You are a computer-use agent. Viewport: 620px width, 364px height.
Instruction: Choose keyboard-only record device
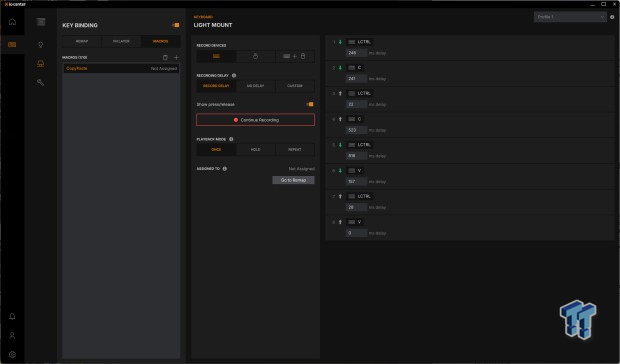click(x=216, y=56)
